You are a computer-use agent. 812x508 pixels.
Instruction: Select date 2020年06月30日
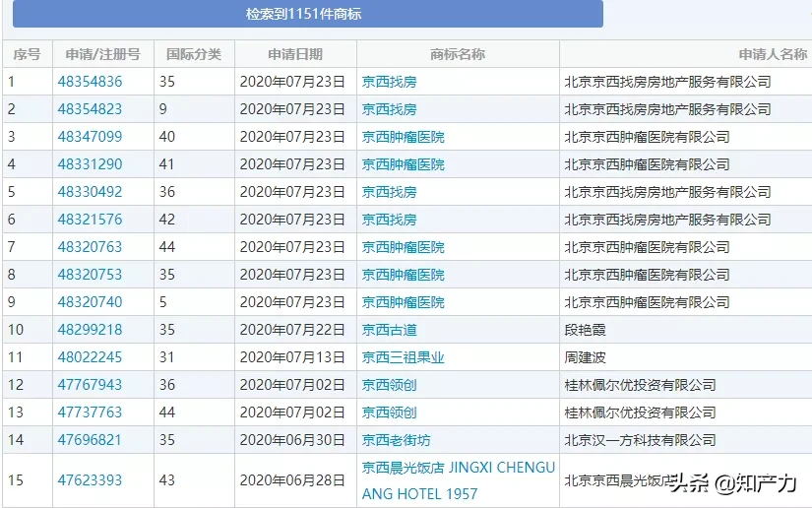point(292,440)
